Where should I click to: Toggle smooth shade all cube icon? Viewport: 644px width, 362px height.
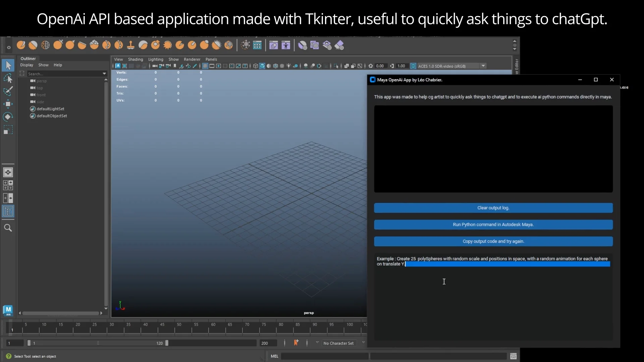pos(262,66)
